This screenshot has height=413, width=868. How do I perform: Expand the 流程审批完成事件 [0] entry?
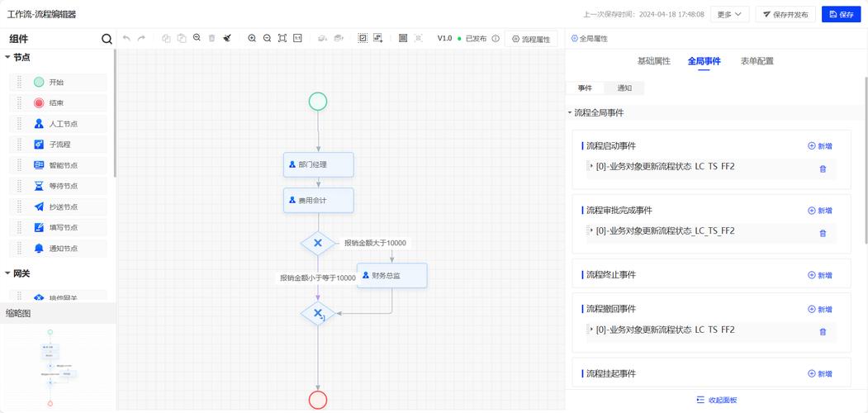point(591,230)
